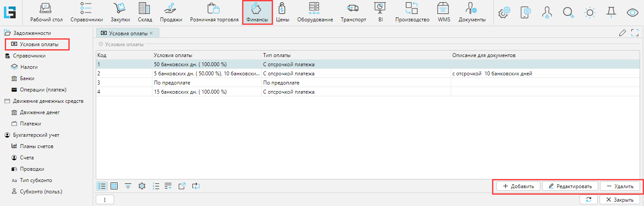Toggle visibility with the eye icon
644x206 pixels.
[632, 12]
